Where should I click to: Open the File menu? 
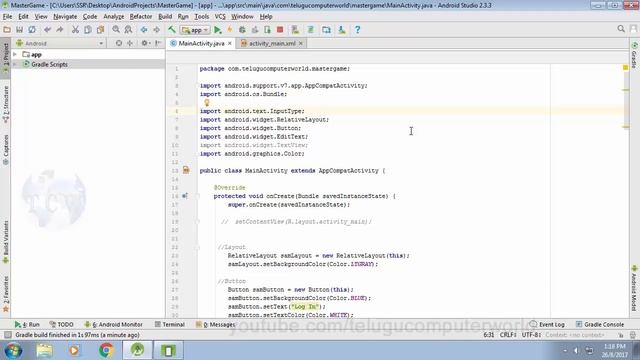coord(7,17)
